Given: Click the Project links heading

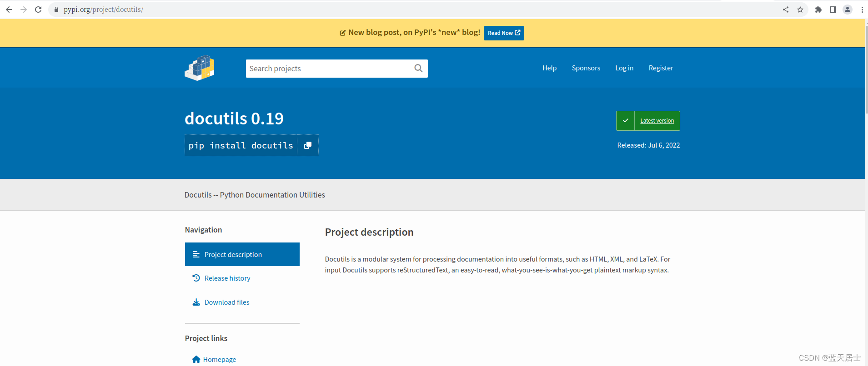Looking at the screenshot, I should (206, 338).
